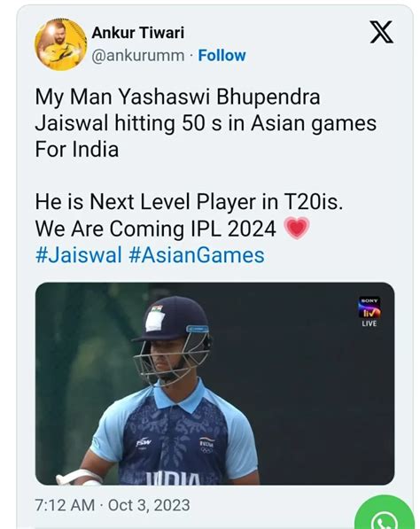The image size is (420, 529).
Task: Tap the green WhatsApp share icon
Action: pos(385,512)
